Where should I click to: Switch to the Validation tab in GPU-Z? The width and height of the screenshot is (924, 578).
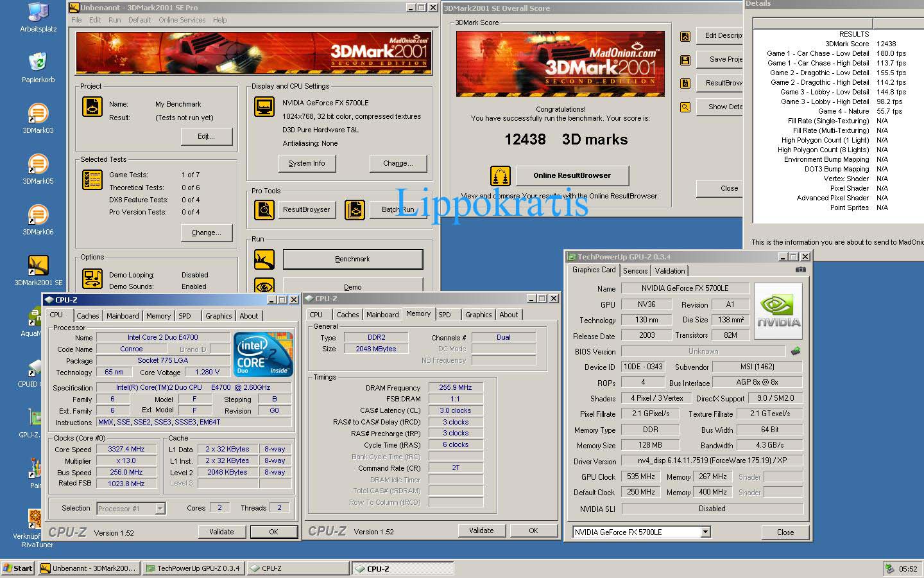(670, 271)
